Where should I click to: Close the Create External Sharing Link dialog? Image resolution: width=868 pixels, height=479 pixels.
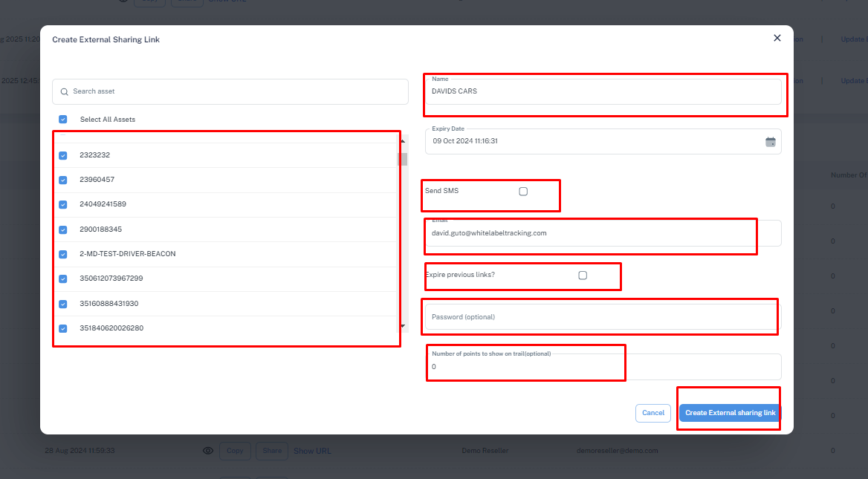[x=777, y=38]
